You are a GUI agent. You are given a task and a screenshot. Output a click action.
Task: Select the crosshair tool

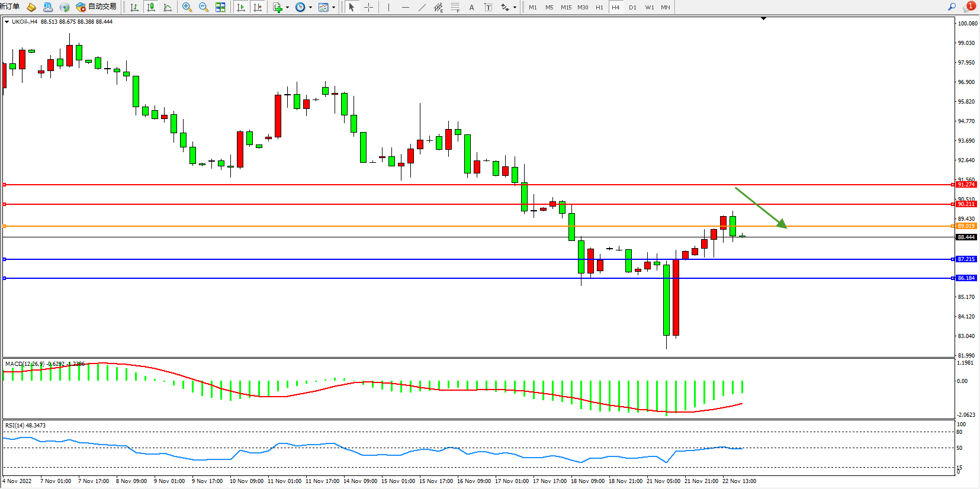368,7
